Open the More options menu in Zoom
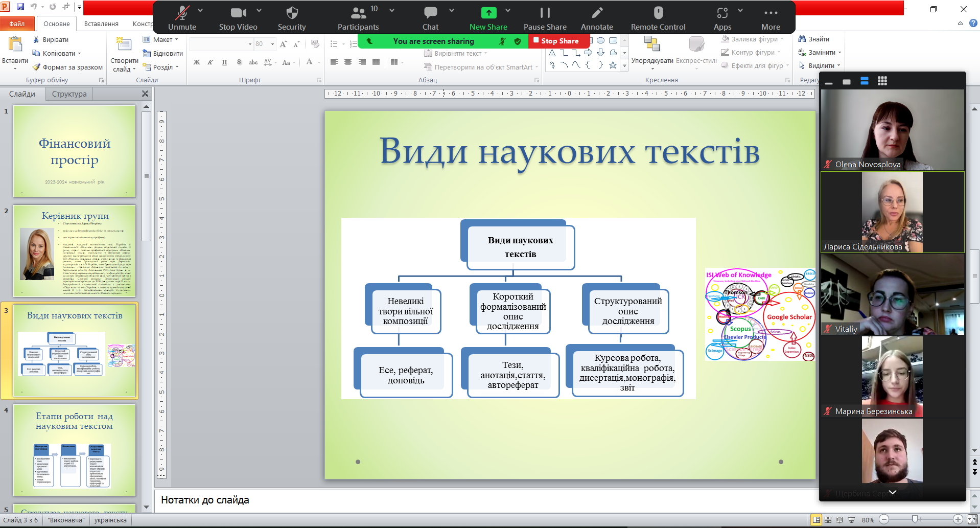 [771, 18]
